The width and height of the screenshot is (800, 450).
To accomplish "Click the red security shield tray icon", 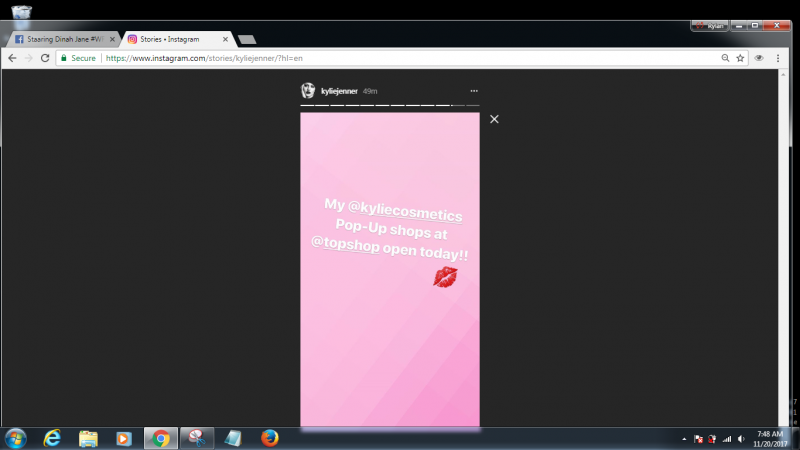I will tap(712, 439).
